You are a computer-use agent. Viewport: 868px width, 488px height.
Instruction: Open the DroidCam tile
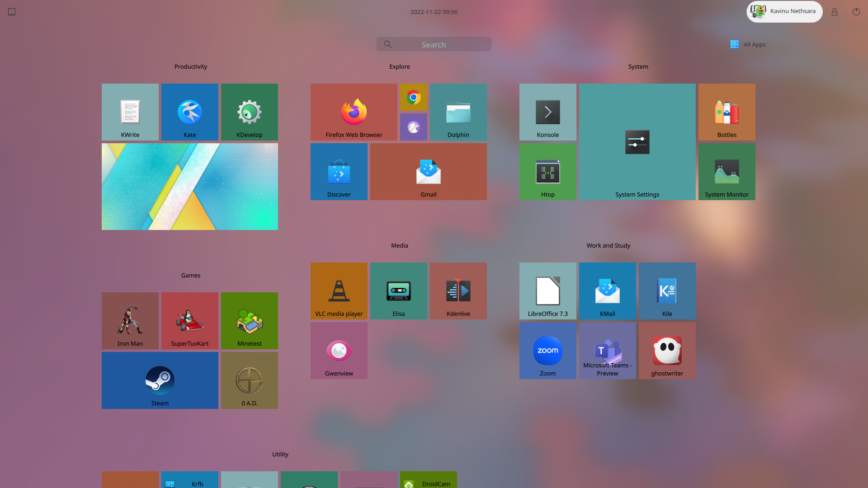point(429,480)
